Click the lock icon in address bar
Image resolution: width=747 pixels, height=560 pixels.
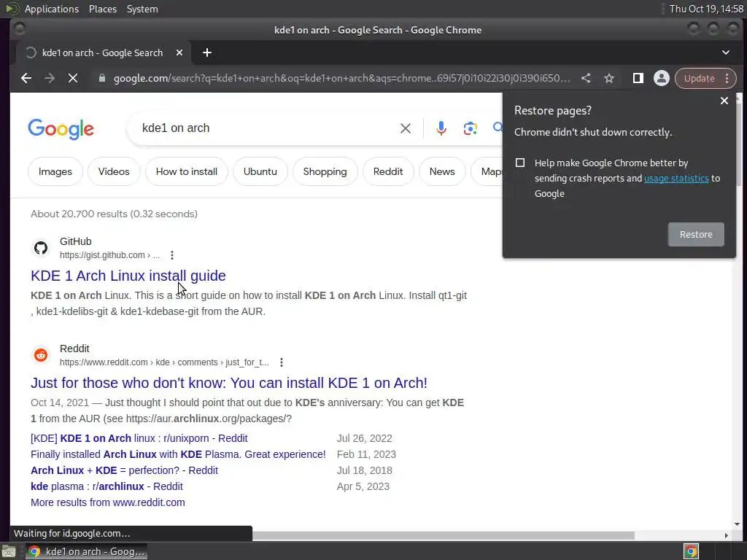[101, 78]
